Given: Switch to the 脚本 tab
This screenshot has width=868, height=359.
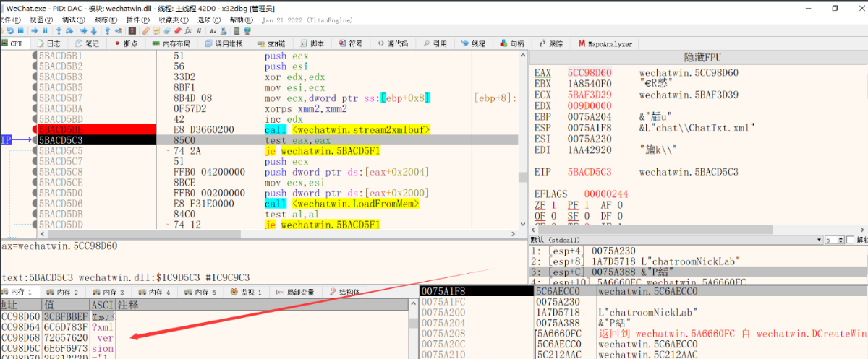Looking at the screenshot, I should pos(311,43).
